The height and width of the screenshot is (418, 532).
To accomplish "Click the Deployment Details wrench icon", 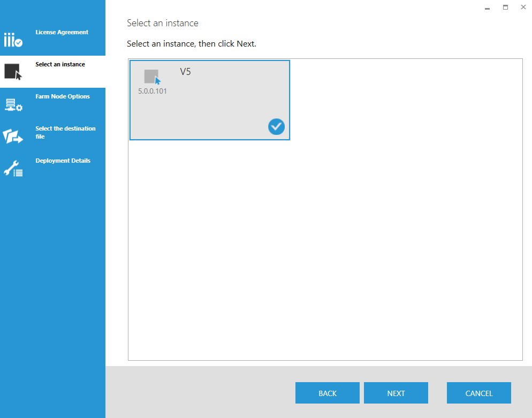I will pyautogui.click(x=13, y=169).
